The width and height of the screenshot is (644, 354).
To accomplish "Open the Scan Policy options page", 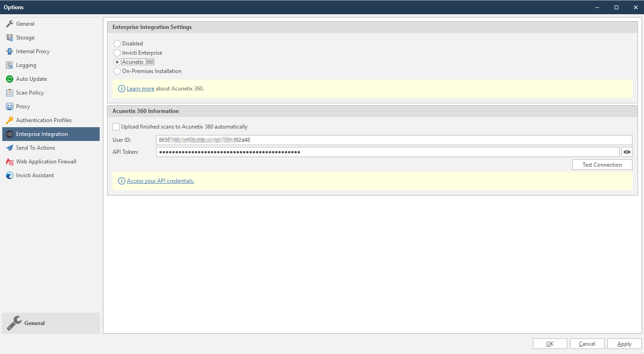I will click(51, 93).
